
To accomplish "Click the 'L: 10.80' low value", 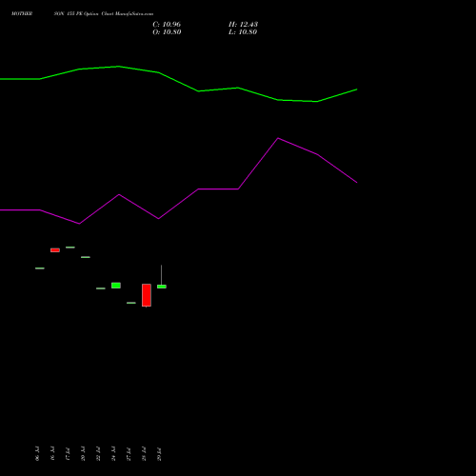I will pos(243,32).
